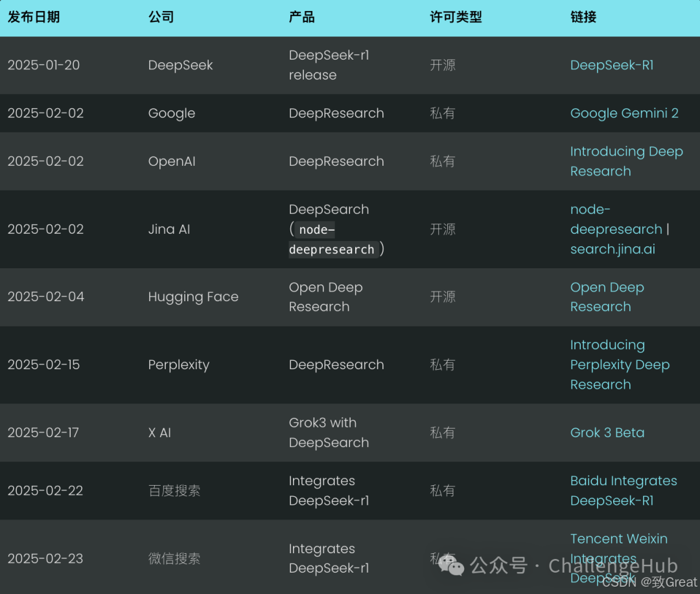Click the CSDN @致Great watermark text
Viewport: 700px width, 594px height.
tap(648, 582)
